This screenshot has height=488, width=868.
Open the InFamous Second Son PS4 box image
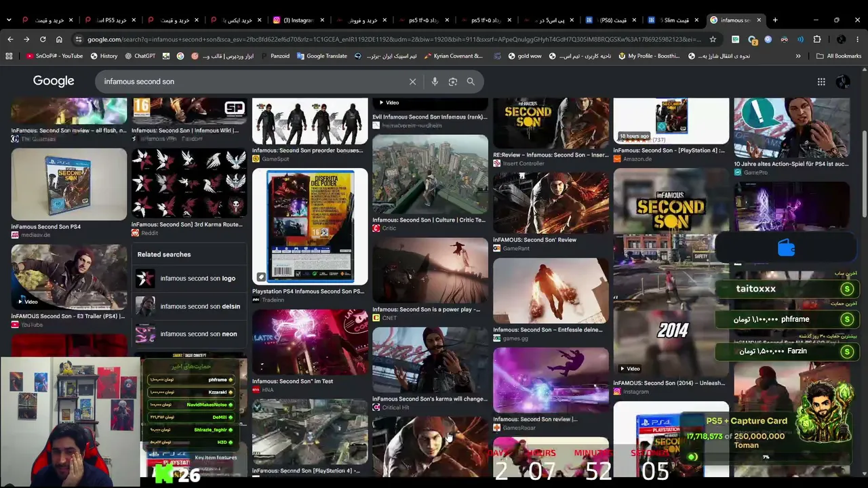tap(68, 184)
